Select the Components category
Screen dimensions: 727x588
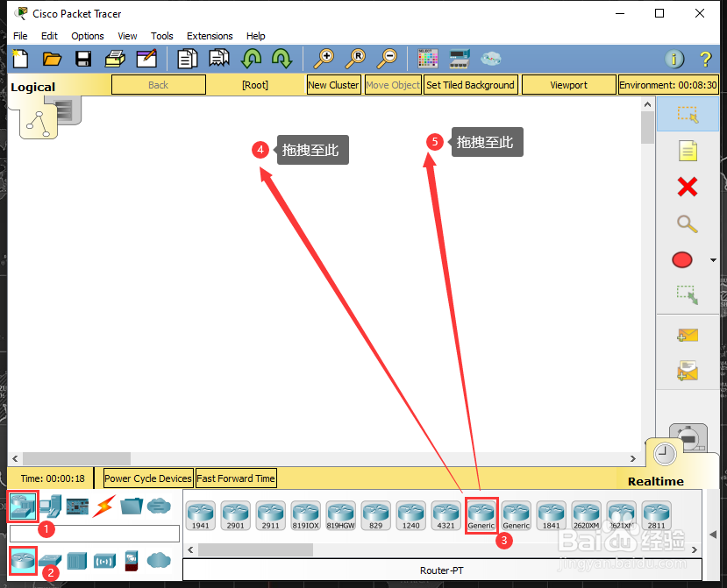(x=77, y=506)
